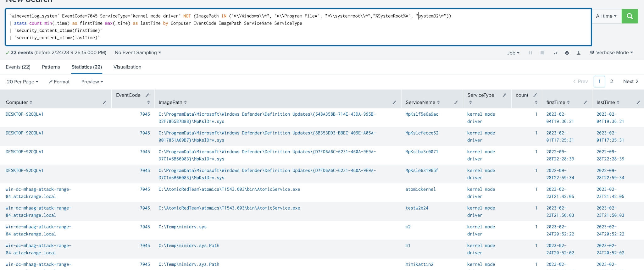The width and height of the screenshot is (644, 270).
Task: Sort by the ServiceName column
Action: pyautogui.click(x=423, y=102)
